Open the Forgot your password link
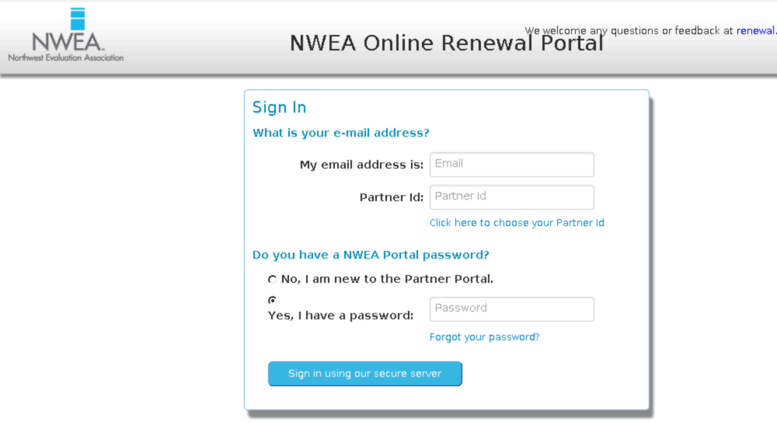The image size is (777, 423). (x=484, y=337)
